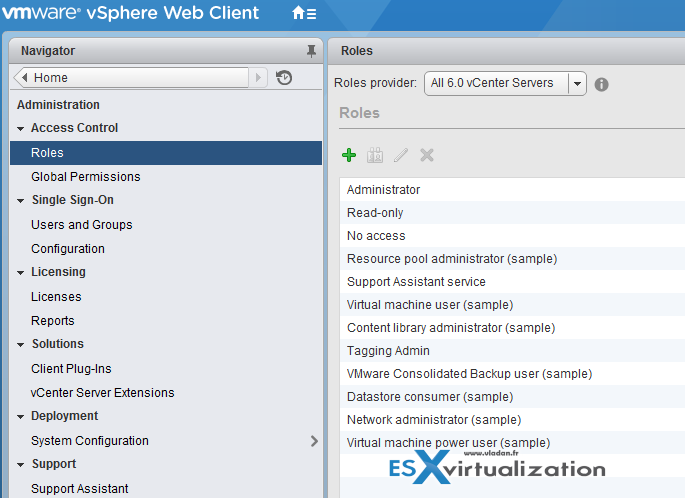Select Content library administrator (sample) role
Image resolution: width=685 pixels, height=498 pixels.
tap(512, 328)
